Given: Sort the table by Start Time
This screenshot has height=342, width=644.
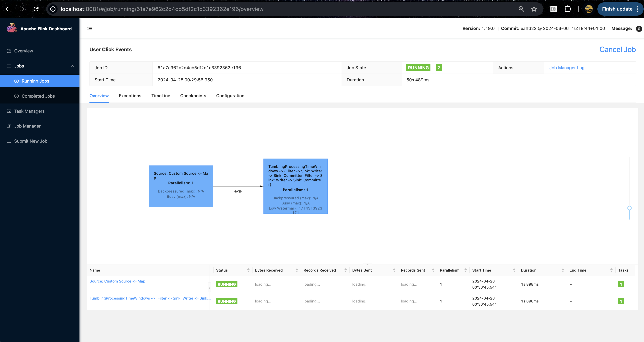Looking at the screenshot, I should click(x=514, y=270).
